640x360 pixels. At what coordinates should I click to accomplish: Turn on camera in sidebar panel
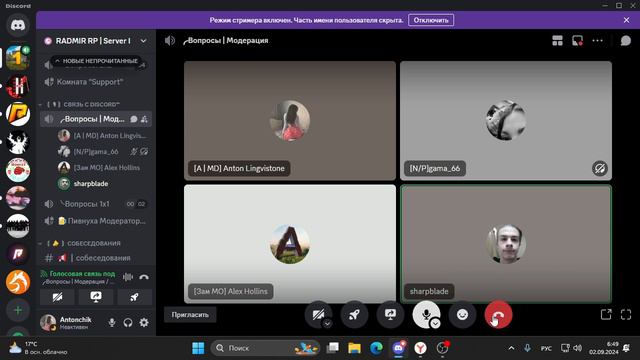[57, 297]
